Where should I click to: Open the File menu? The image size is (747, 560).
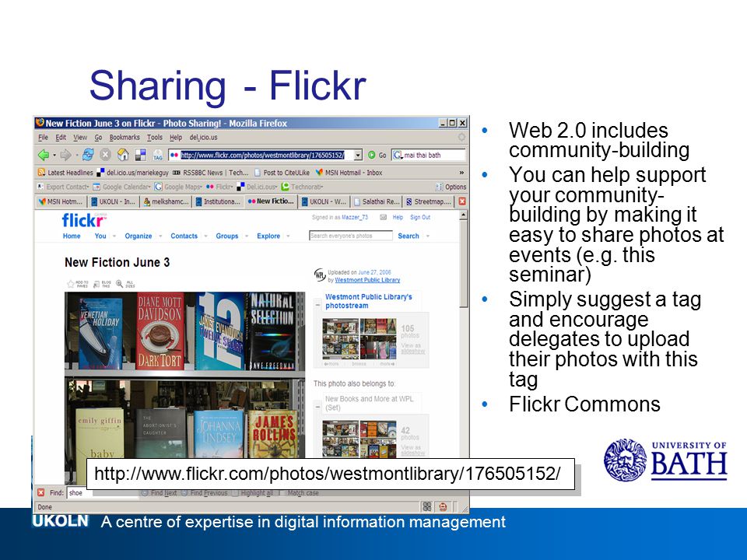click(x=43, y=137)
